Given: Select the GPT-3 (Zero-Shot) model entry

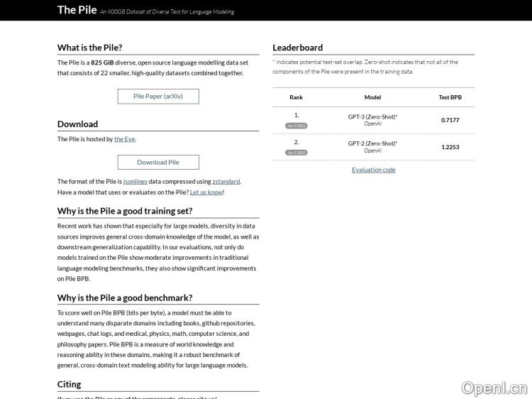Looking at the screenshot, I should click(372, 116).
